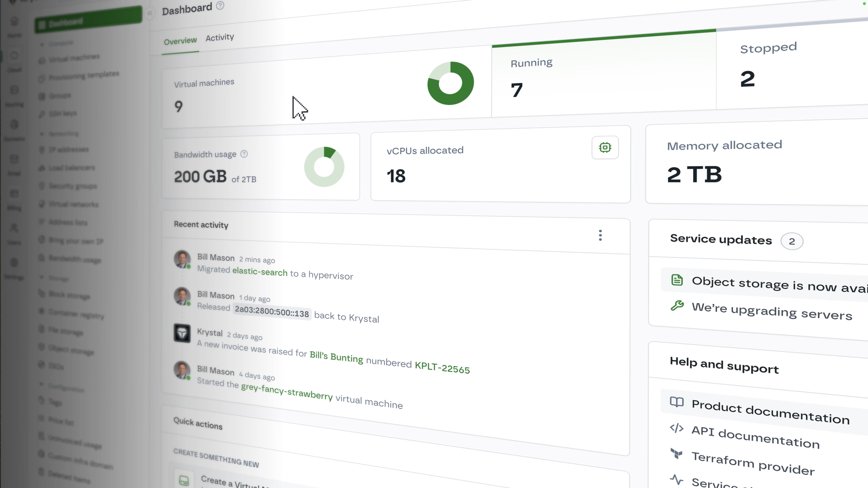Click the Terraform provider logo icon

click(x=676, y=454)
